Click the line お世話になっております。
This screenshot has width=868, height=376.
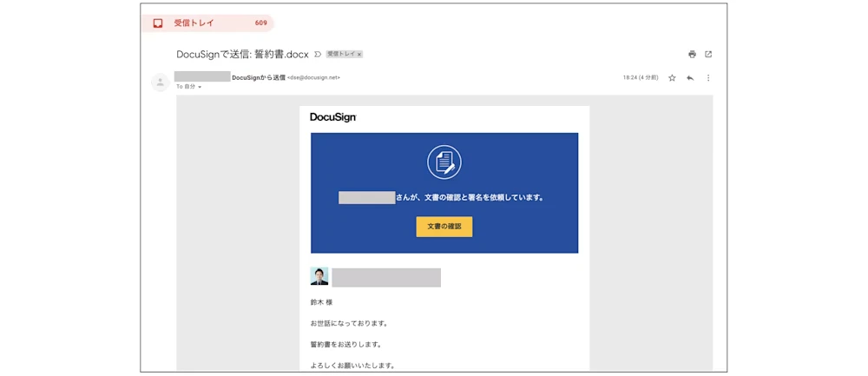pyautogui.click(x=348, y=323)
